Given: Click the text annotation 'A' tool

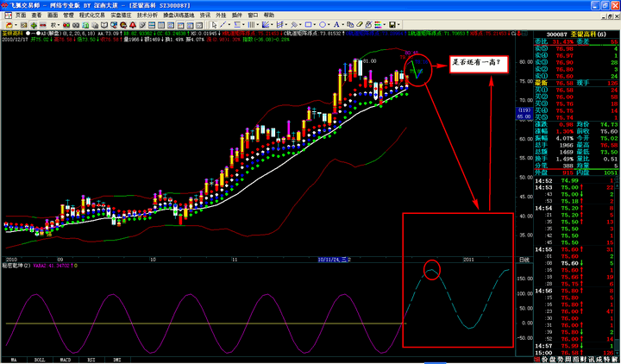Looking at the screenshot, I should [x=336, y=25].
